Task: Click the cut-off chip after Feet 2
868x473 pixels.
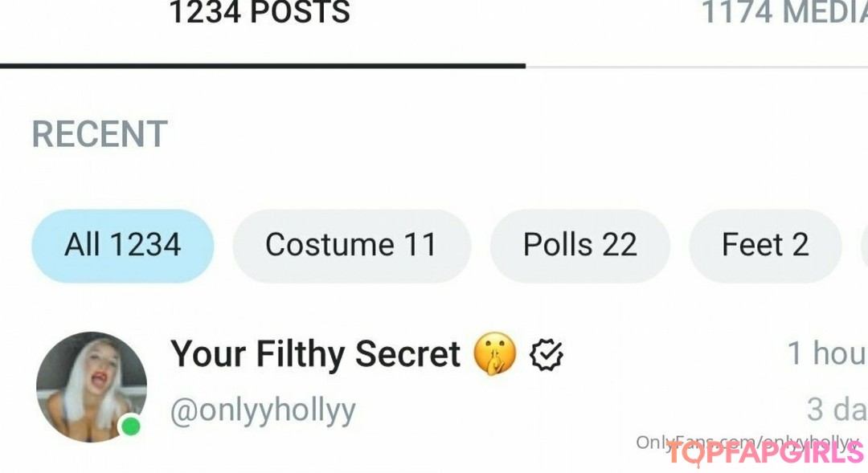Action: pyautogui.click(x=864, y=246)
